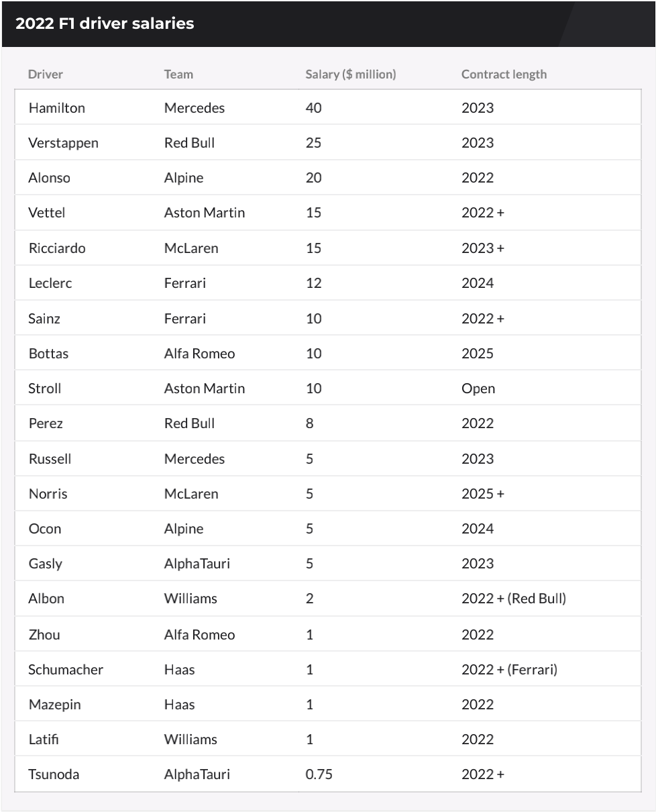Click the Driver column header
This screenshot has height=812, width=656.
[46, 74]
